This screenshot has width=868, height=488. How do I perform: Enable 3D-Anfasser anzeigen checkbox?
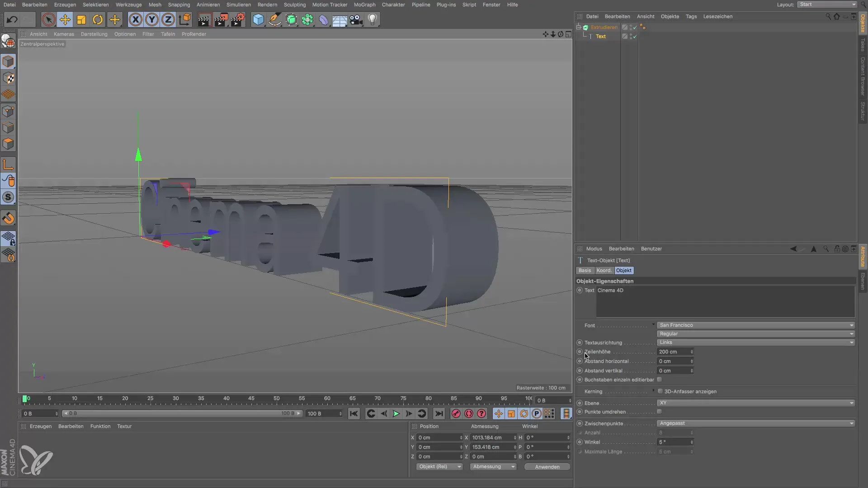pyautogui.click(x=660, y=391)
